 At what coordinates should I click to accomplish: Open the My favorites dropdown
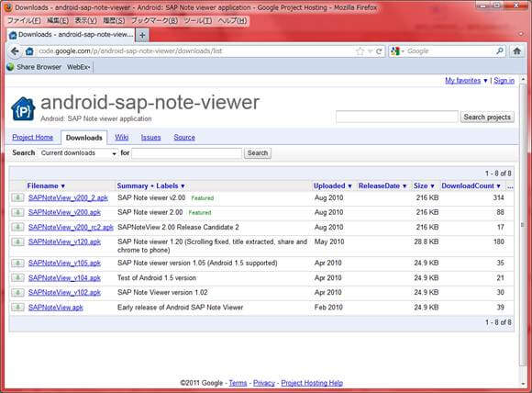coord(466,81)
